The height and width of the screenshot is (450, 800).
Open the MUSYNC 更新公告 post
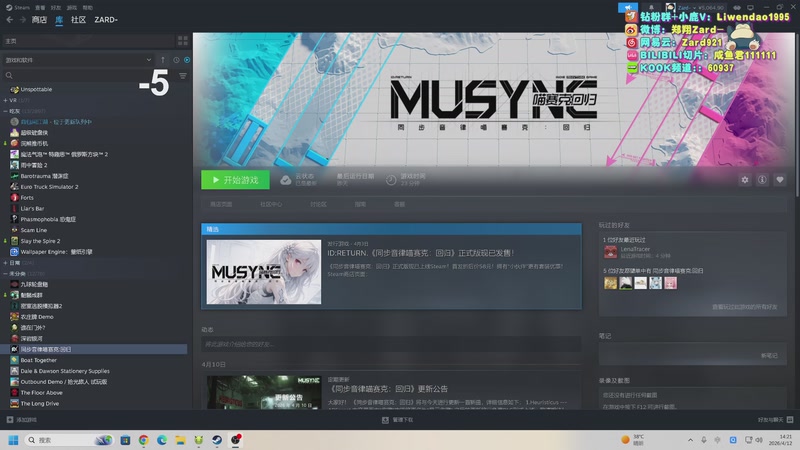[387, 389]
